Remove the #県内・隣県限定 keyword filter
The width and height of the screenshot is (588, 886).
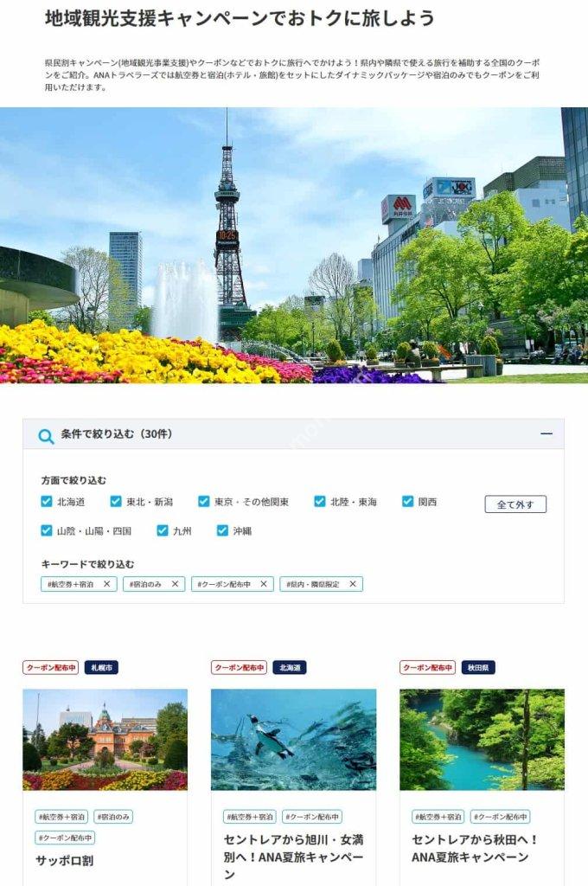353,584
